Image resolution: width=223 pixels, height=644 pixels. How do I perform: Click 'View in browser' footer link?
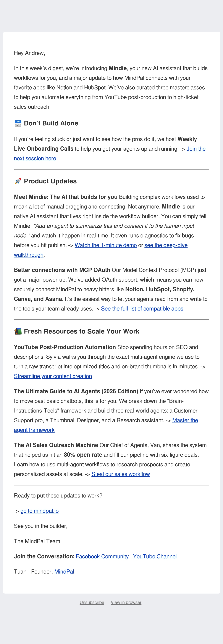(126, 602)
